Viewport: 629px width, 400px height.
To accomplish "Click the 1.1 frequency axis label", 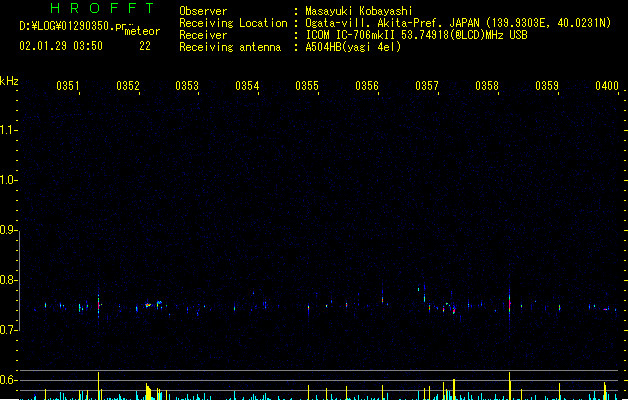I will pyautogui.click(x=8, y=130).
